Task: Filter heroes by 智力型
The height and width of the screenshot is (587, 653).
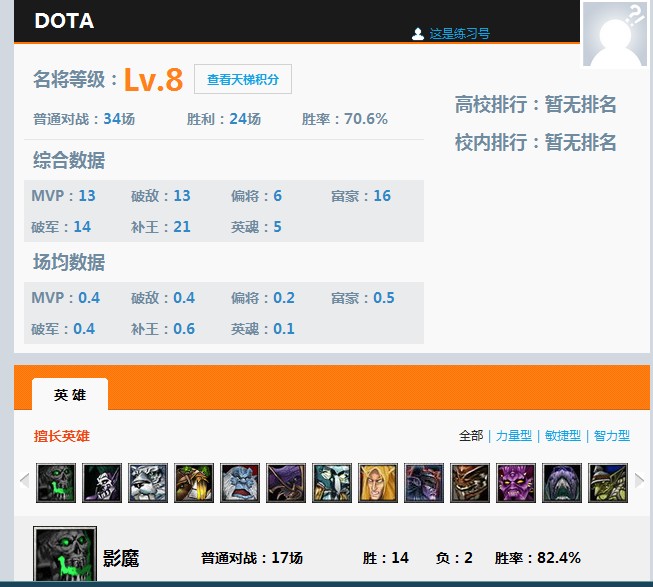Action: click(612, 436)
